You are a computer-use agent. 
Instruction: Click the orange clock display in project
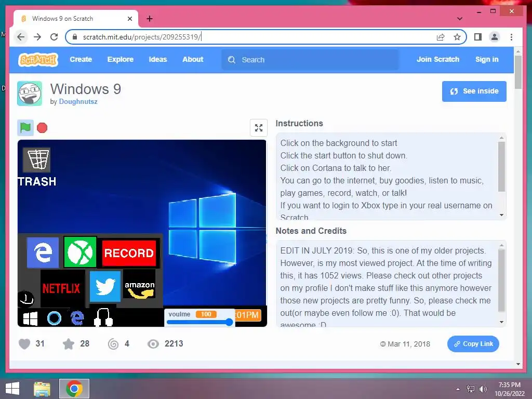(248, 315)
